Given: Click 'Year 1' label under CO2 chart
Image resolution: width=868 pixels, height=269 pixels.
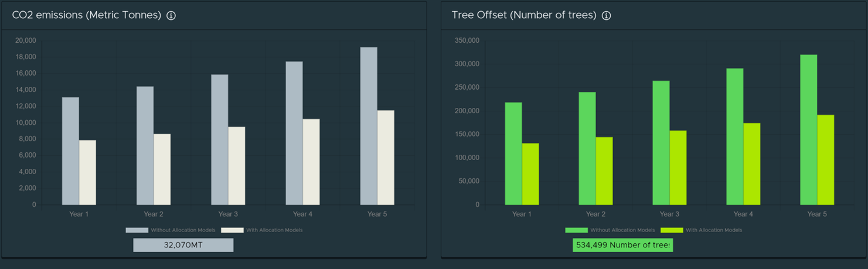Looking at the screenshot, I should pyautogui.click(x=79, y=214).
